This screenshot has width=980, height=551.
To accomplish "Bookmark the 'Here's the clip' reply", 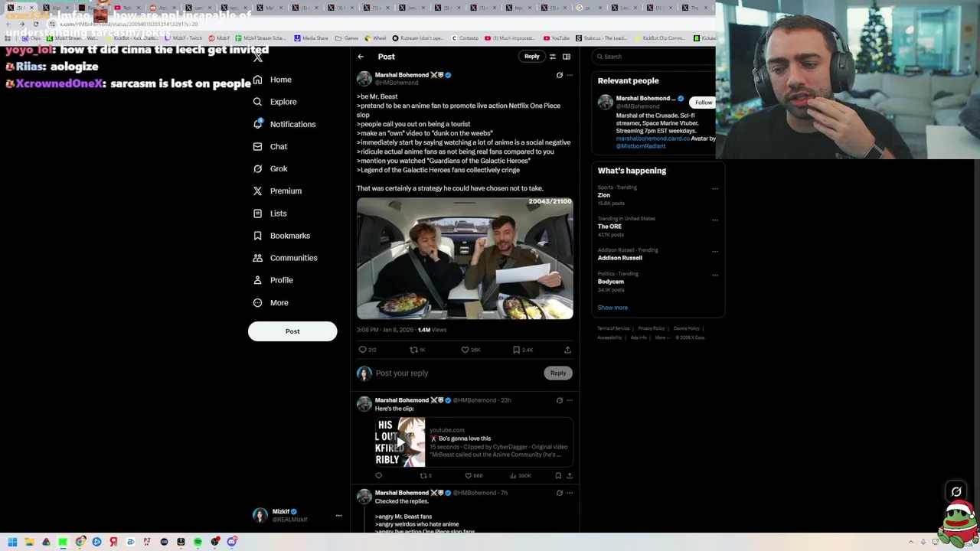I will point(558,476).
